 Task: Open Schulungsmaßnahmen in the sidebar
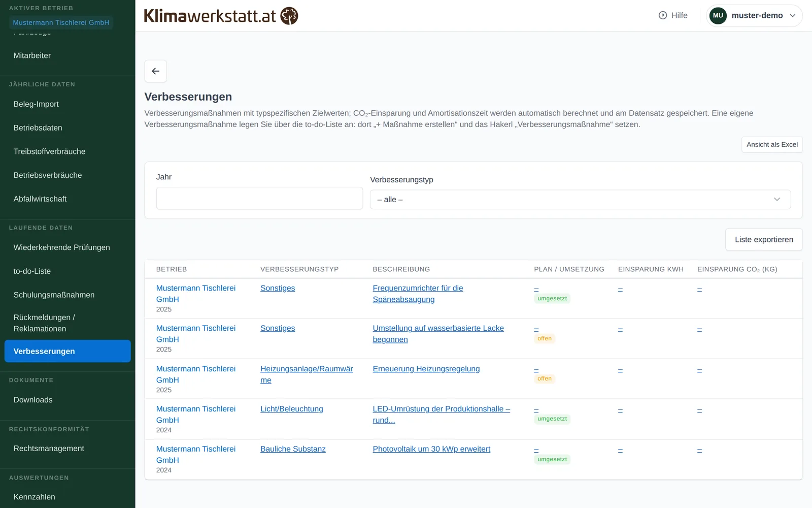[67, 295]
